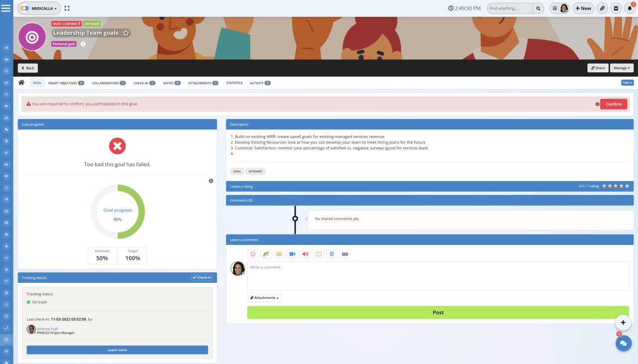The image size is (638, 364).
Task: Give a five-star rating
Action: pyautogui.click(x=627, y=186)
